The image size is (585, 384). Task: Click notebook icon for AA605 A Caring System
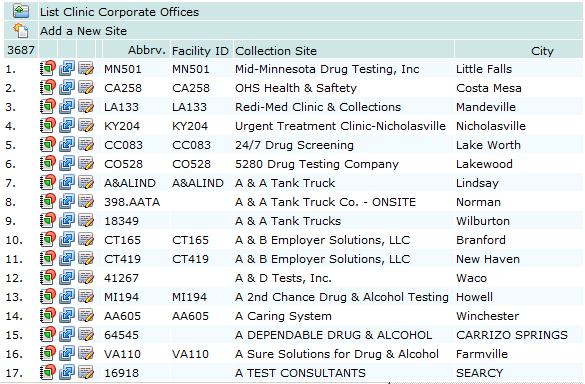[x=48, y=316]
